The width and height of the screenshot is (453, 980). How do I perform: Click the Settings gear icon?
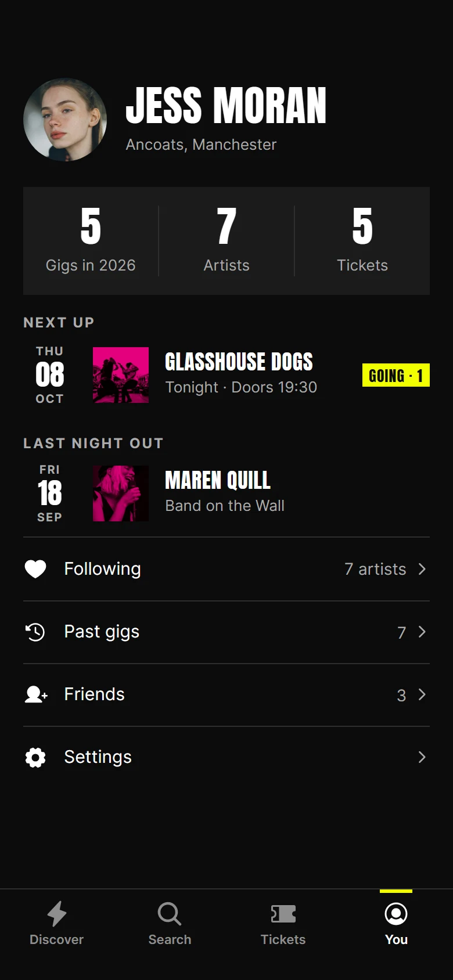pyautogui.click(x=35, y=757)
